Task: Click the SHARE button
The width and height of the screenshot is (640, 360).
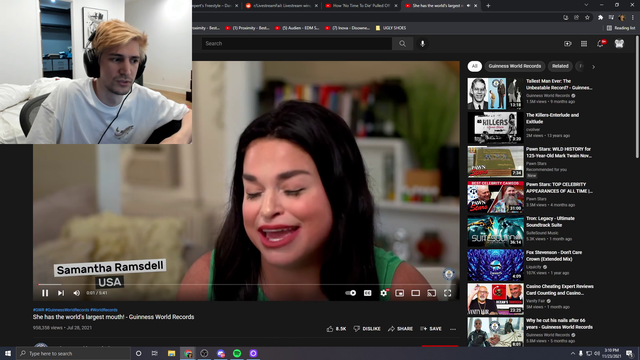Action: pyautogui.click(x=400, y=329)
